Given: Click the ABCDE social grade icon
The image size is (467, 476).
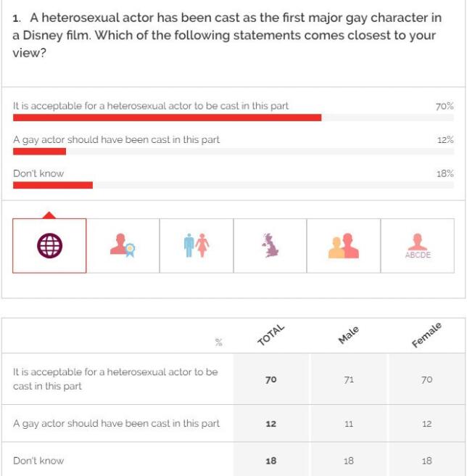Looking at the screenshot, I should coord(417,246).
